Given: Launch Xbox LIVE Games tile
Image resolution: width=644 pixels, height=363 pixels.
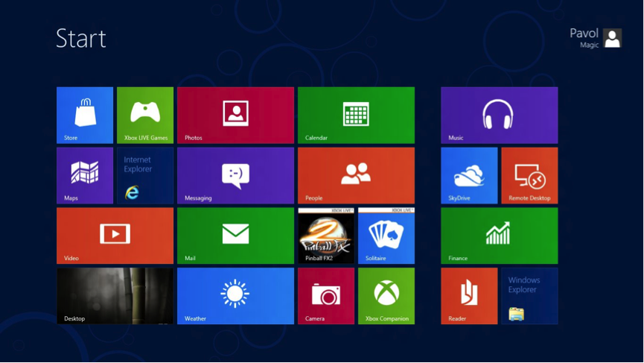Looking at the screenshot, I should click(x=145, y=115).
